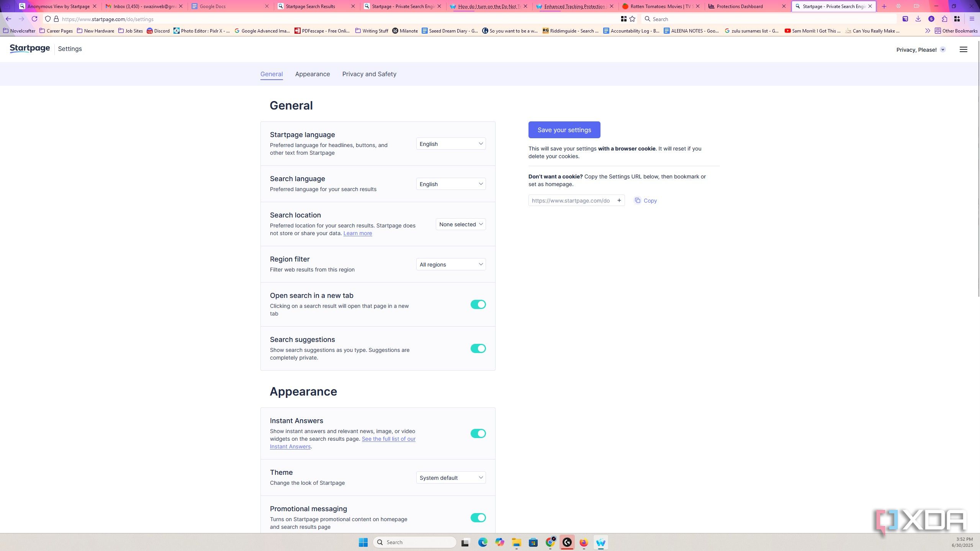Toggle Open search in a new tab

pyautogui.click(x=478, y=304)
